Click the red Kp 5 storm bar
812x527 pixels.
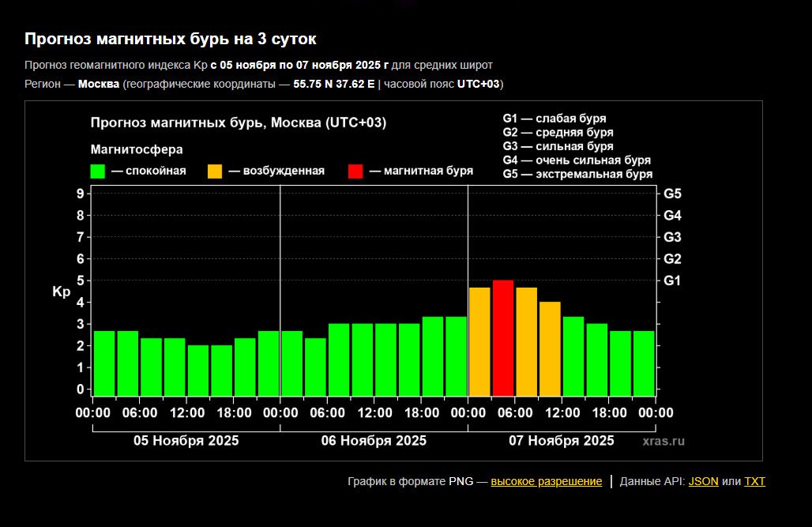tap(503, 338)
